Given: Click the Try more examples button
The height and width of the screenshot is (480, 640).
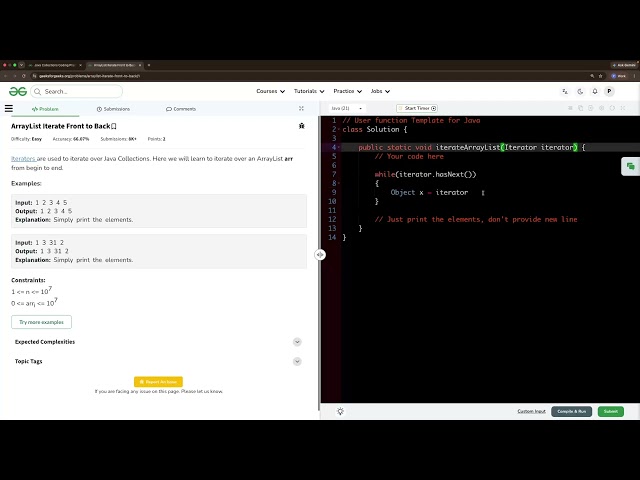Looking at the screenshot, I should pyautogui.click(x=41, y=322).
